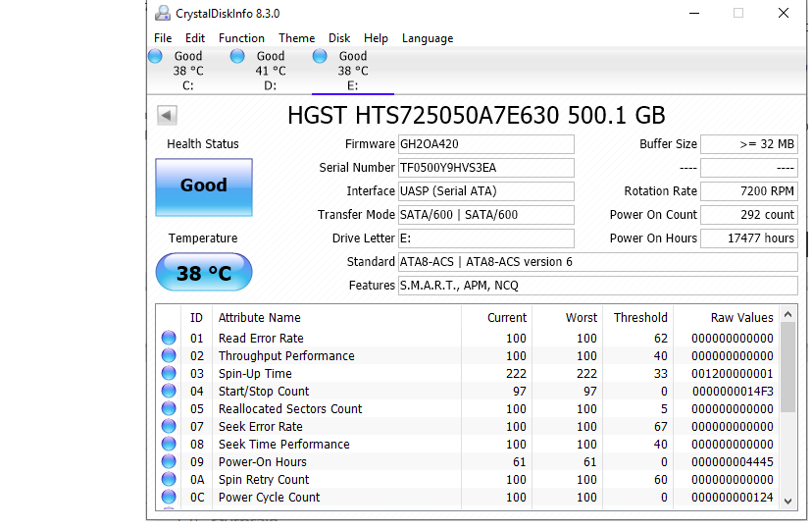The height and width of the screenshot is (529, 812).
Task: Click the Reallocated Sectors Count status orb
Action: coord(168,409)
